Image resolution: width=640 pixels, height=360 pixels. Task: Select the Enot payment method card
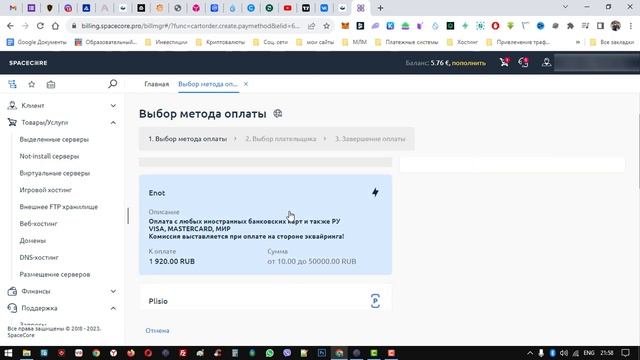click(265, 224)
